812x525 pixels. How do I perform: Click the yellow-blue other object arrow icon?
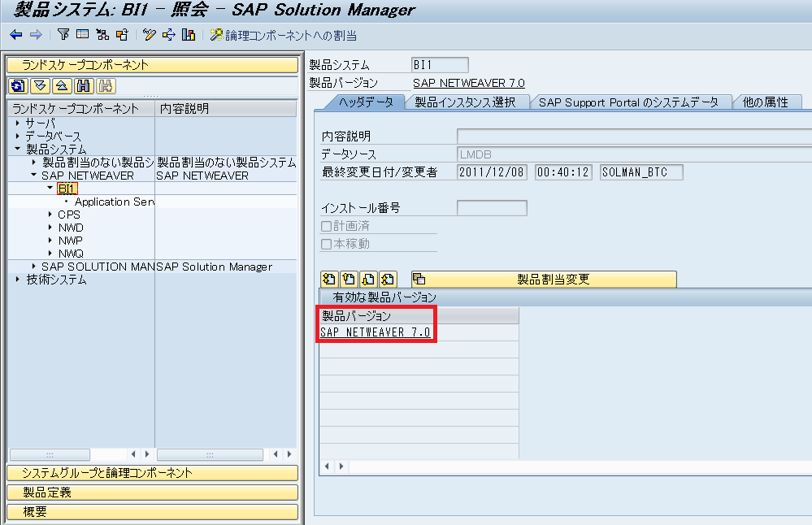point(169,35)
